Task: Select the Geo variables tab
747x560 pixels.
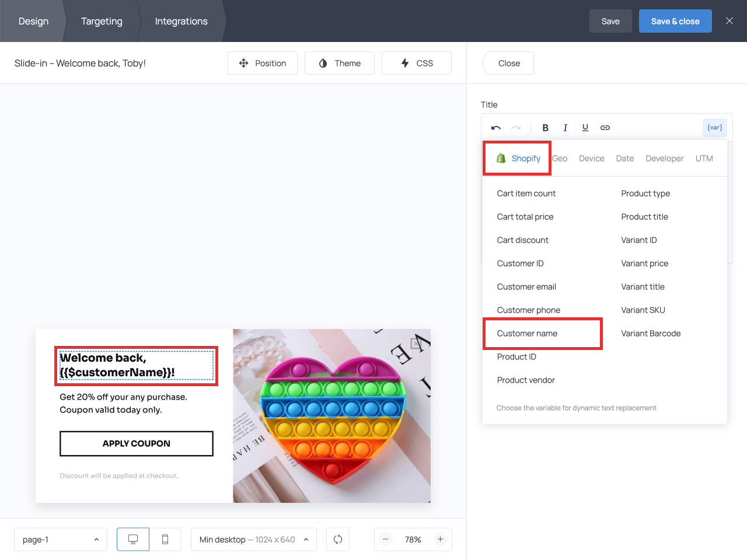Action: tap(560, 159)
